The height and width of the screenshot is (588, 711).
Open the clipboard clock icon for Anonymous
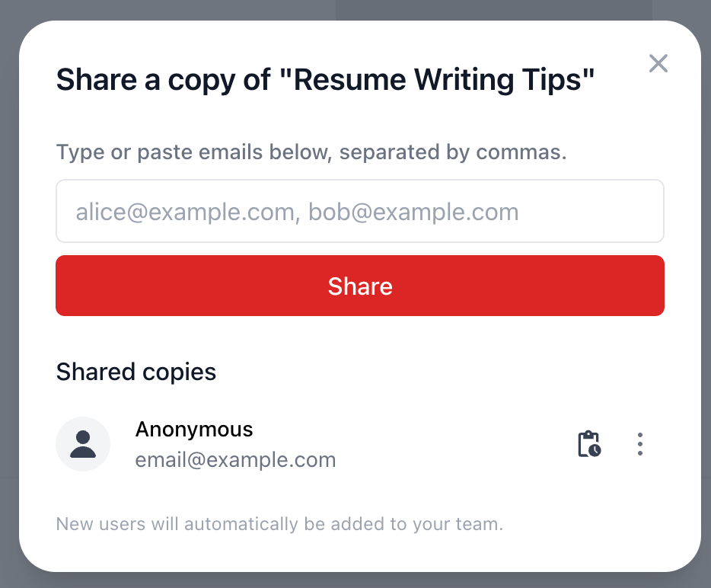click(589, 444)
